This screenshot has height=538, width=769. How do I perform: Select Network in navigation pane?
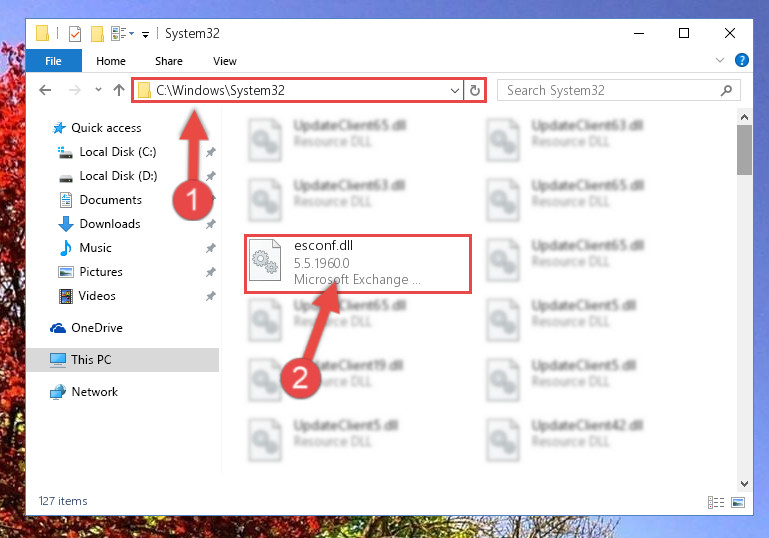tap(95, 392)
